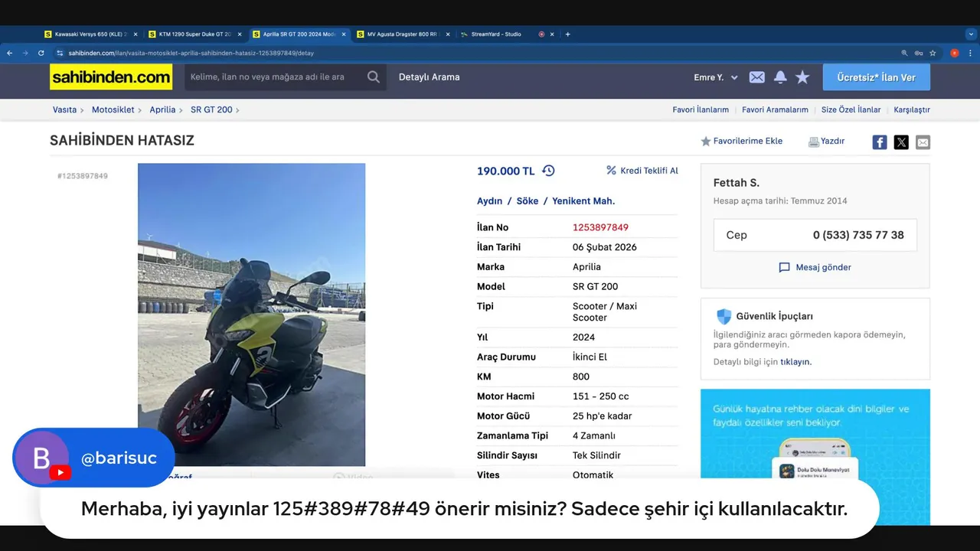Open Favori Aramalarım

(775, 109)
